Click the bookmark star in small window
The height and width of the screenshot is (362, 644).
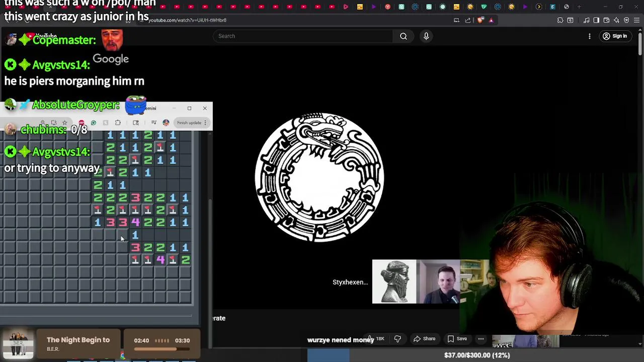pyautogui.click(x=64, y=123)
